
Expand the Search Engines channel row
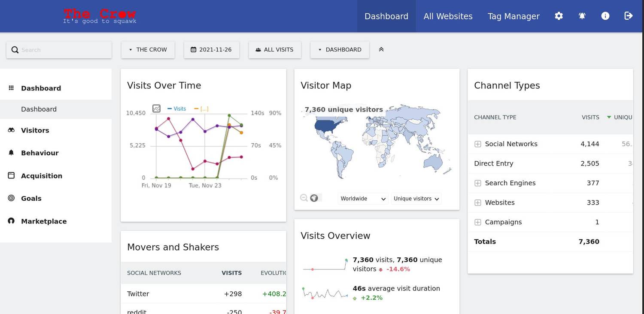click(478, 183)
